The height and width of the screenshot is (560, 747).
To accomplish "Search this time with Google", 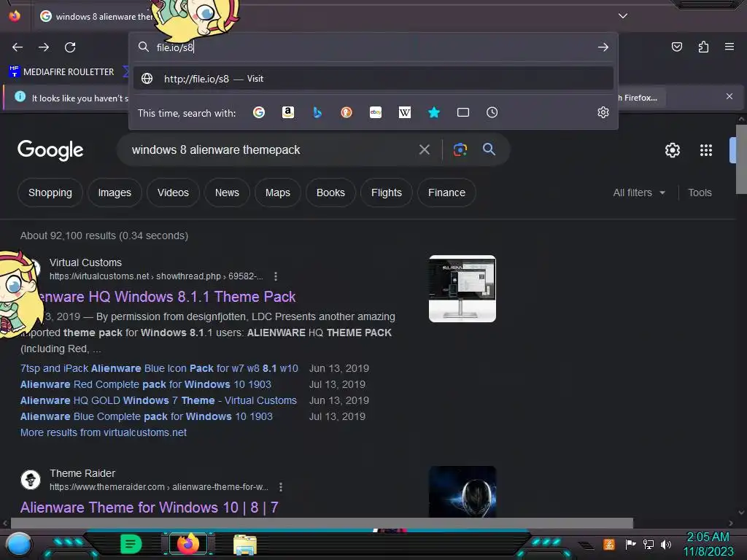I will (x=259, y=112).
